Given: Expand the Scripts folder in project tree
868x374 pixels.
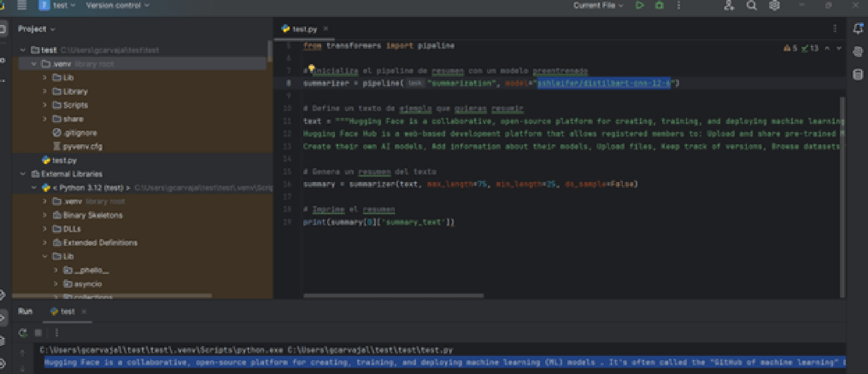Looking at the screenshot, I should coord(45,105).
